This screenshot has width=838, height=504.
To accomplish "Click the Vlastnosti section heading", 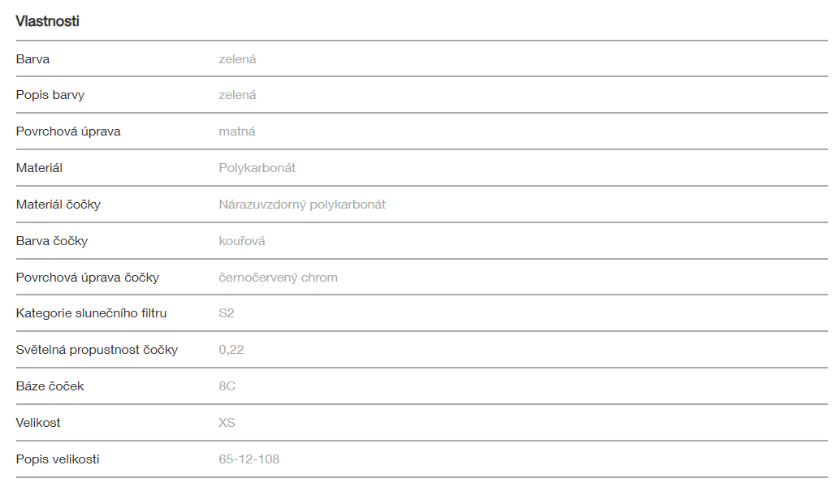I will coord(47,22).
